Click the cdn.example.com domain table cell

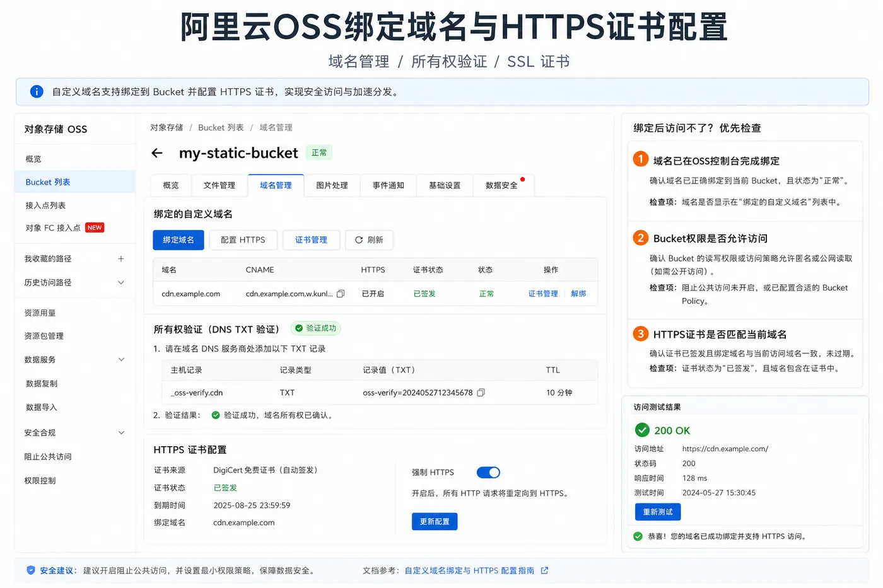[191, 294]
